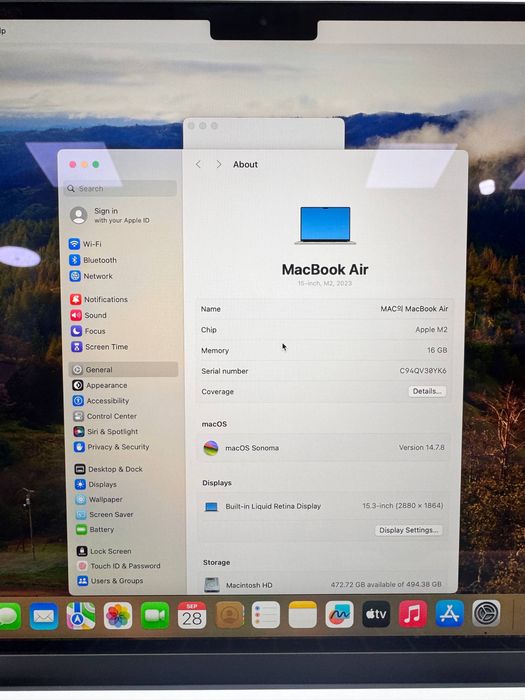Select General in the sidebar

(124, 369)
